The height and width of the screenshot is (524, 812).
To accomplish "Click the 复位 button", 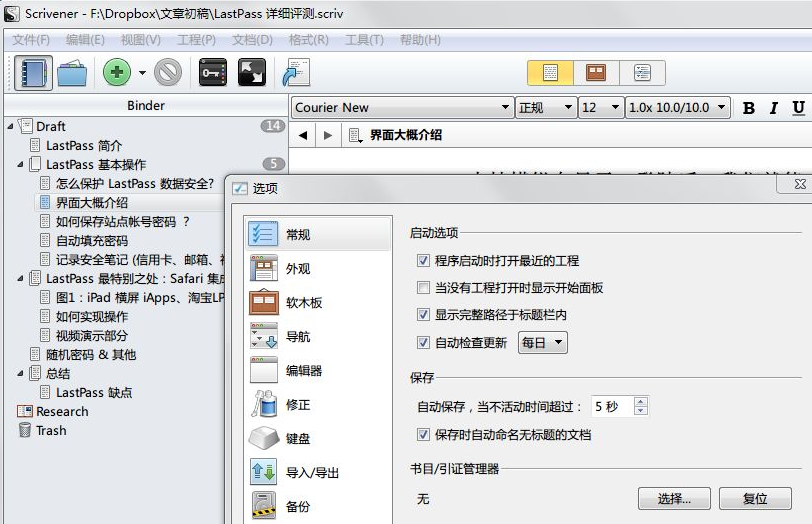I will 755,499.
